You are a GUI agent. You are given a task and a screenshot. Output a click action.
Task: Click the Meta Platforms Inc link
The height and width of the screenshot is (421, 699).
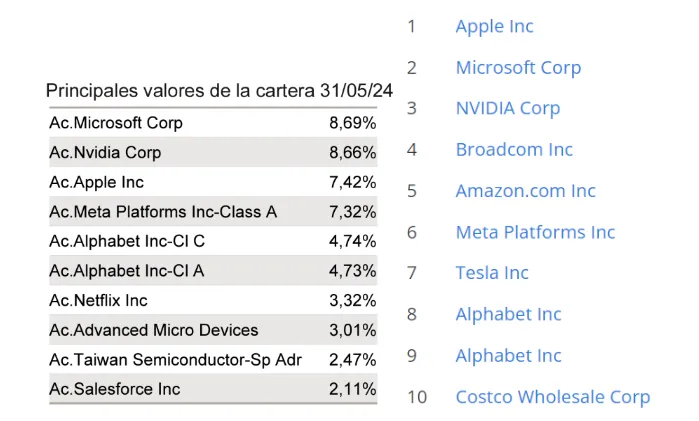click(x=535, y=232)
